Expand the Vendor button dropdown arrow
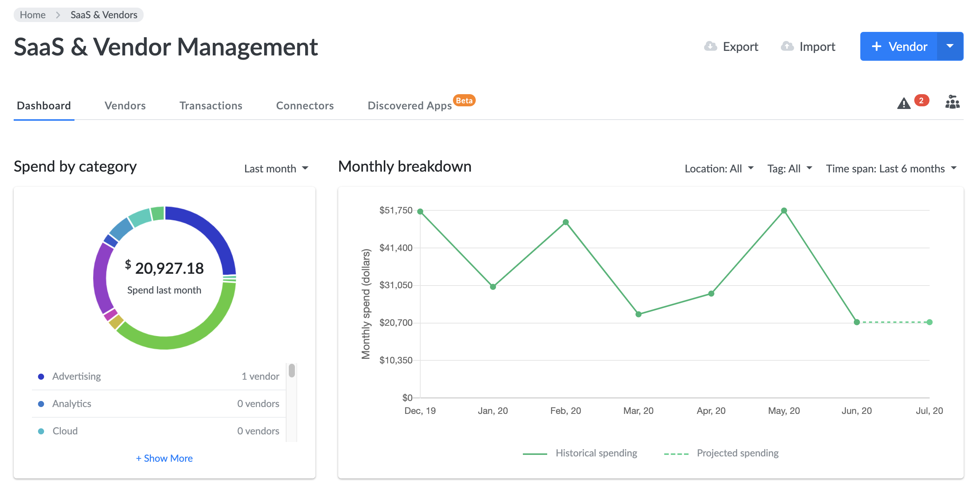 pyautogui.click(x=950, y=46)
